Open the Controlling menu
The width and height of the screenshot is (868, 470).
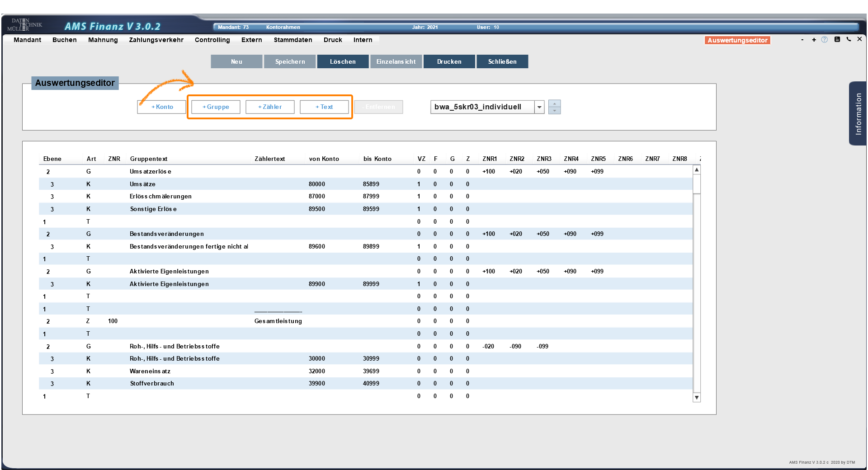pyautogui.click(x=212, y=40)
